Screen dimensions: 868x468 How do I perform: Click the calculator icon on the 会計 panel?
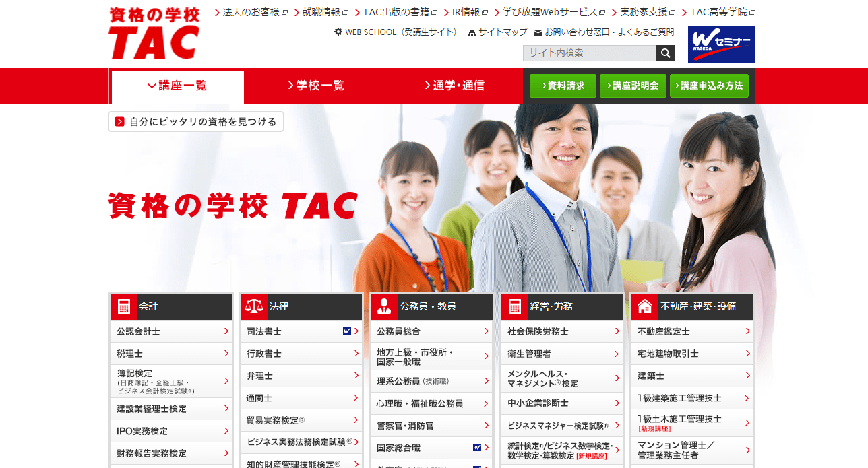(x=123, y=306)
